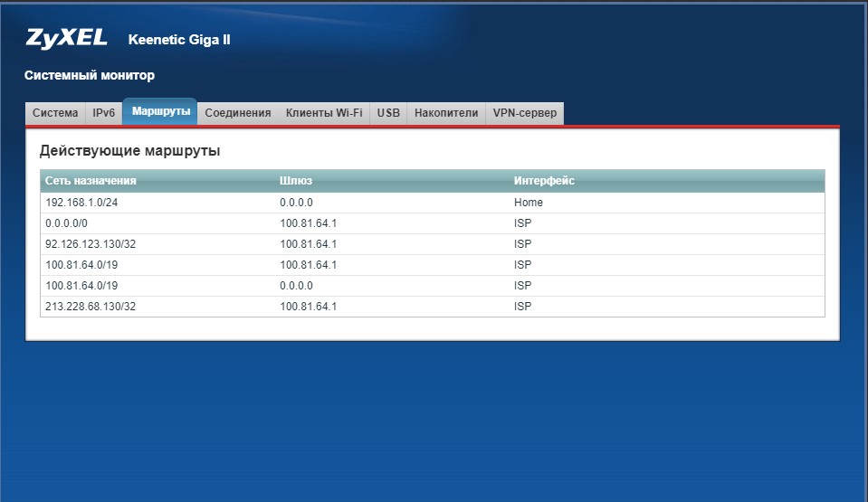Click gateway 0.0.0.0 in 192.168.1.0/24 row
This screenshot has height=502, width=868.
coord(296,203)
